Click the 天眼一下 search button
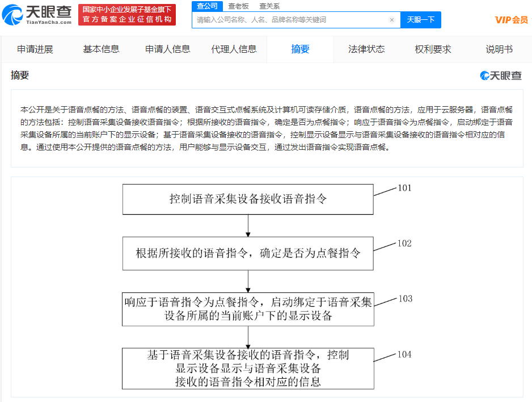This screenshot has width=532, height=402. (x=421, y=20)
